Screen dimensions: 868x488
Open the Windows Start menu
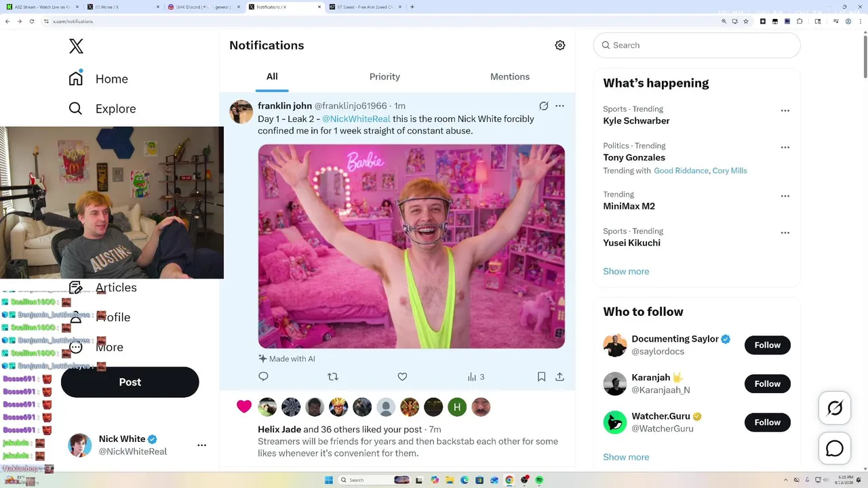point(329,480)
